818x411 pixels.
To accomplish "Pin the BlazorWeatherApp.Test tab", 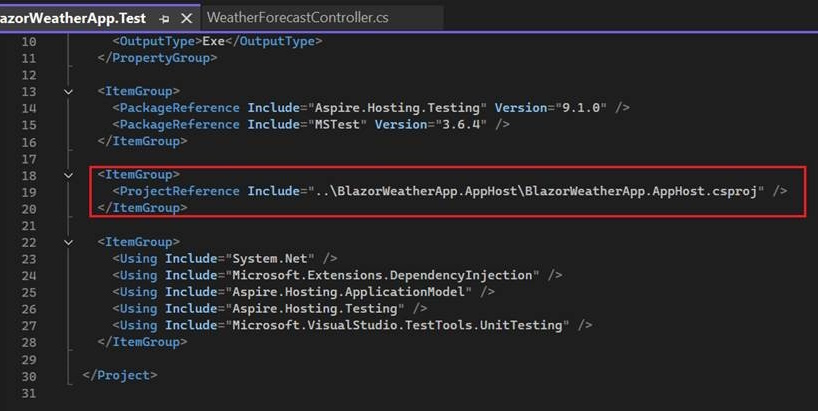I will tap(165, 18).
